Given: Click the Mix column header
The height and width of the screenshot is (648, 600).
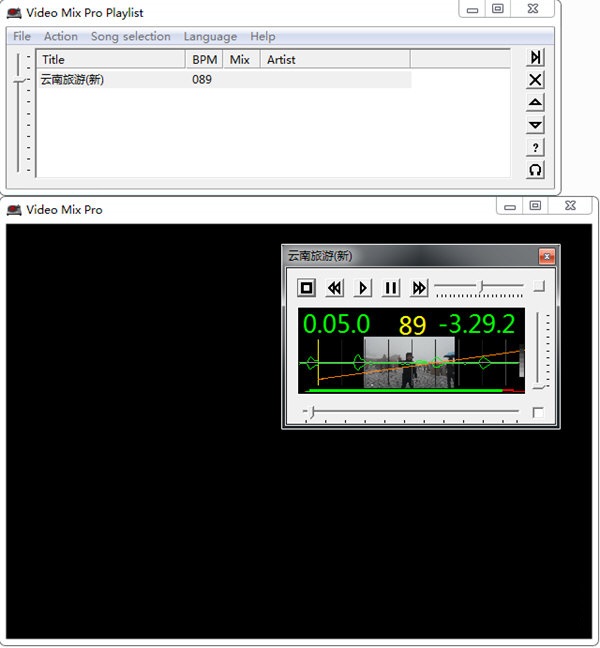Looking at the screenshot, I should 241,60.
